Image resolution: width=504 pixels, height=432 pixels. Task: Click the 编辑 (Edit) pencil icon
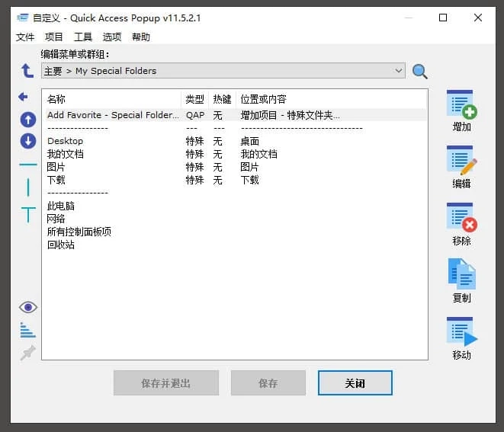[461, 161]
